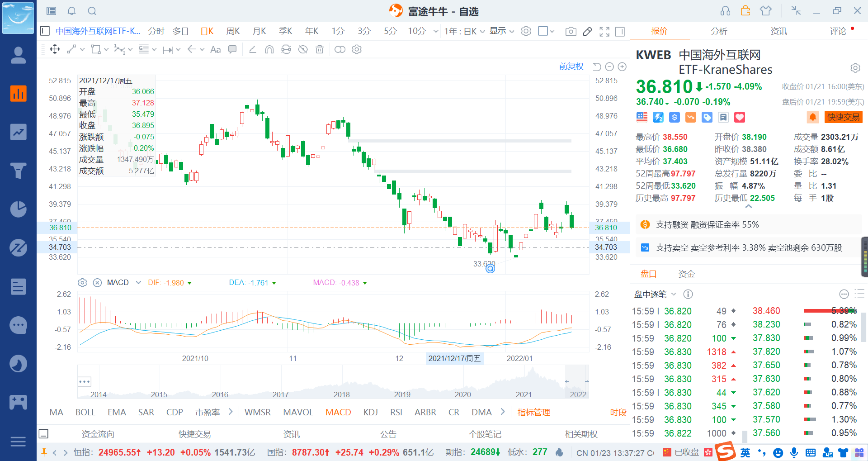Expand more minute periods dropdown after 10分

[x=436, y=31]
